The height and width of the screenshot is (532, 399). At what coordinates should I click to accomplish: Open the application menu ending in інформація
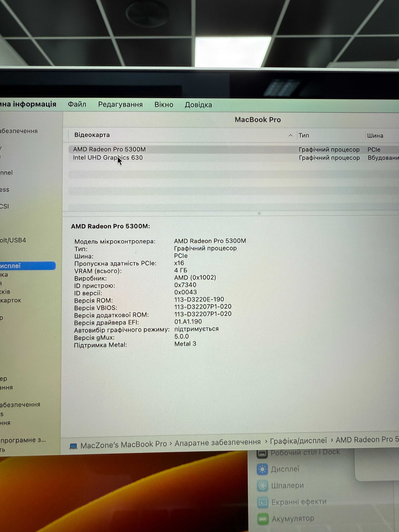coord(28,104)
